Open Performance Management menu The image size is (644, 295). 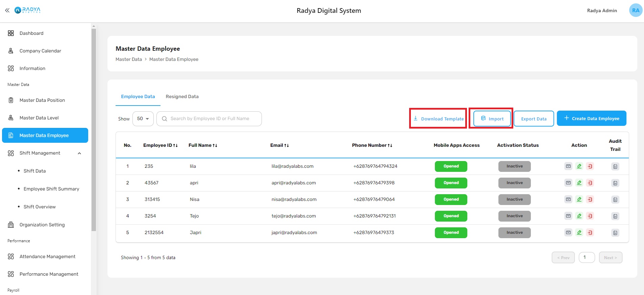45,274
